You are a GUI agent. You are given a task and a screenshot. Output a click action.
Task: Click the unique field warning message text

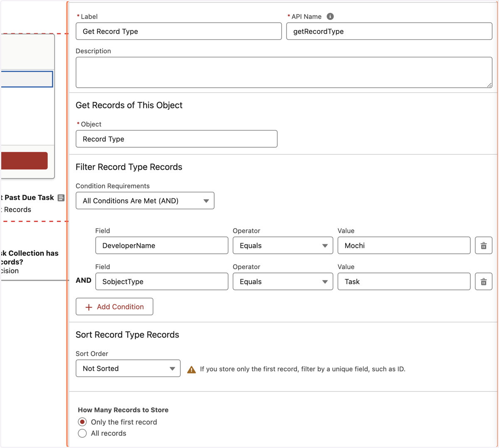[303, 369]
